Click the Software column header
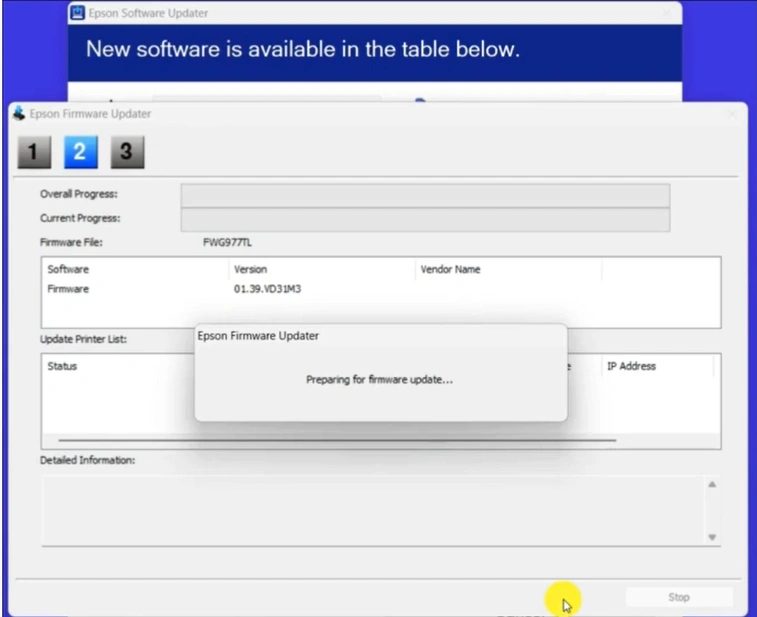757x617 pixels. [67, 270]
